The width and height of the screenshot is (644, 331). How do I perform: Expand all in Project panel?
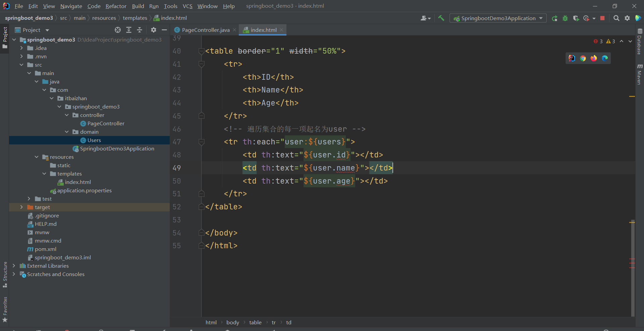129,30
